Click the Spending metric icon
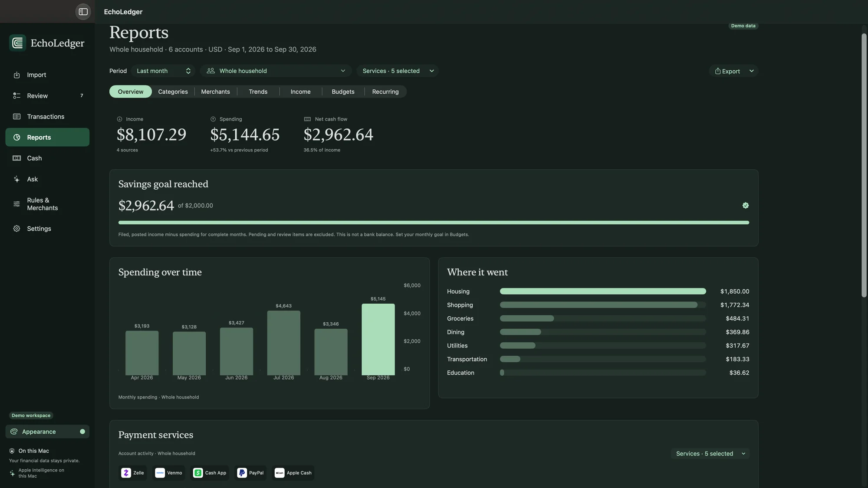The width and height of the screenshot is (868, 488). 213,119
